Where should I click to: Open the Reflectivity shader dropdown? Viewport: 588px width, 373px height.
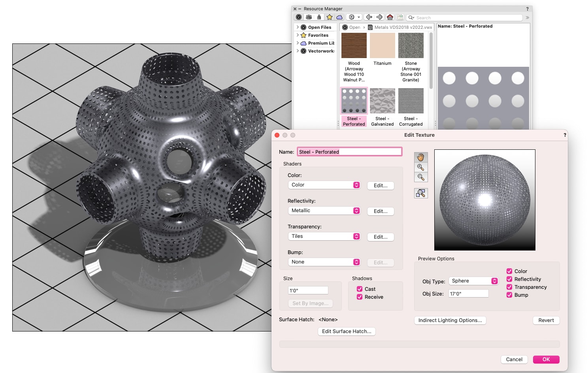[324, 211]
